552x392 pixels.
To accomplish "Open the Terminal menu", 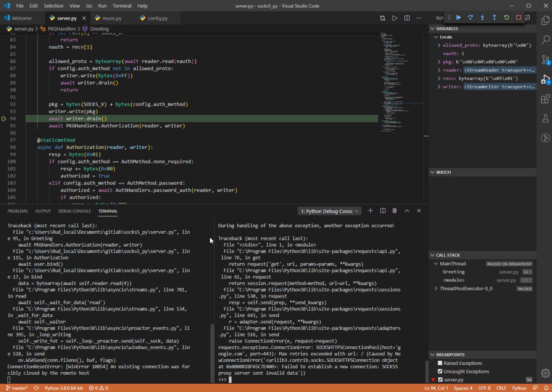I will coord(122,6).
